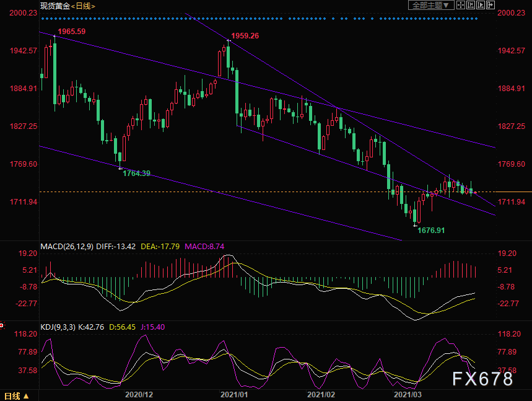Select the KDJ(9,3,3) indicator label
The width and height of the screenshot is (532, 401).
58,327
